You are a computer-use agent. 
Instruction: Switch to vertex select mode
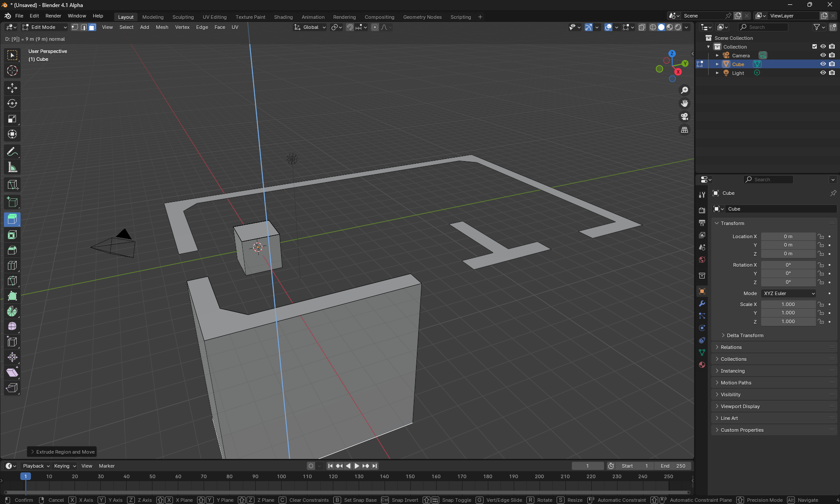coord(75,27)
